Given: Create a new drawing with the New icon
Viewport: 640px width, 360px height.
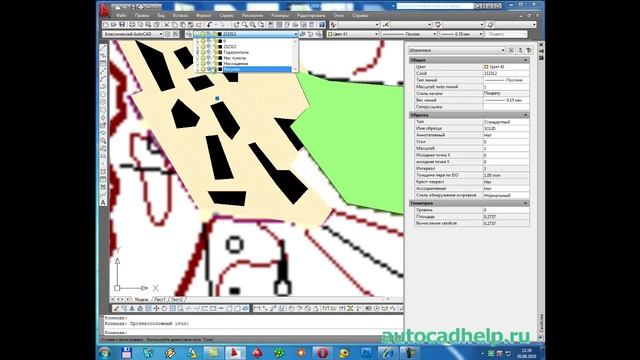Looking at the screenshot, I should pos(106,25).
